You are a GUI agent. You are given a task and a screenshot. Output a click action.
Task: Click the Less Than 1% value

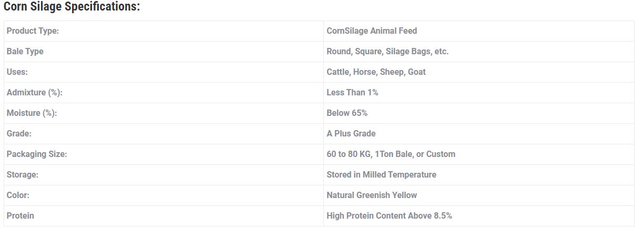(x=352, y=93)
